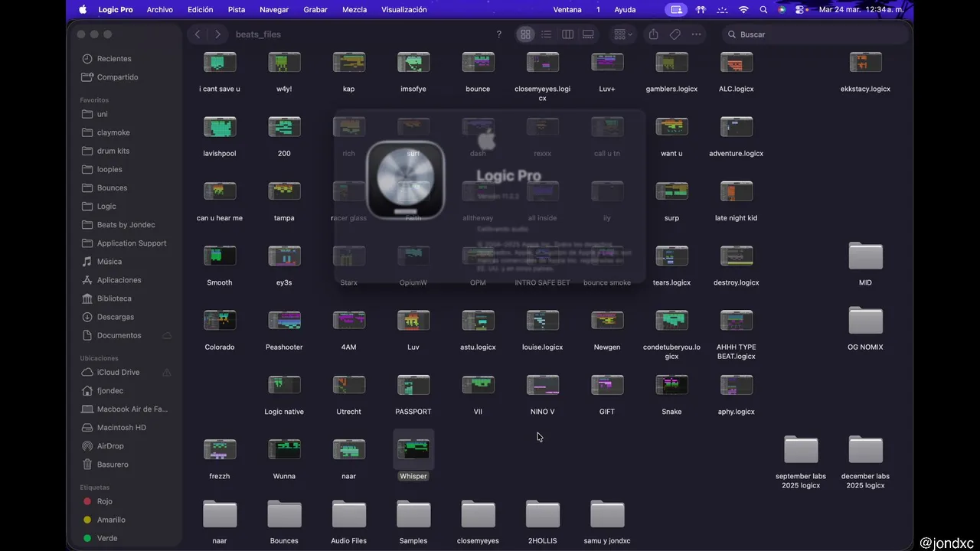The image size is (980, 551).
Task: Click the tag icon in Finder toolbar
Action: pos(675,34)
